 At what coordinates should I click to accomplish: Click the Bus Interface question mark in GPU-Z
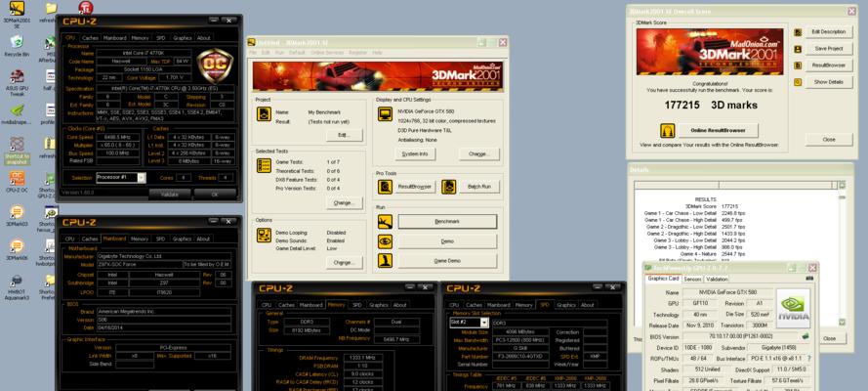coord(808,359)
